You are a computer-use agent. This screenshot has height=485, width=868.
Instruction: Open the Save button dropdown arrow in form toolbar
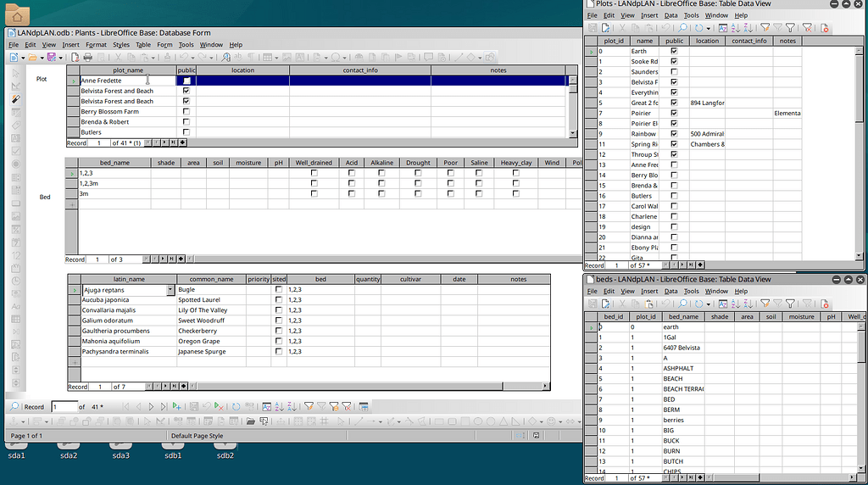coord(60,58)
